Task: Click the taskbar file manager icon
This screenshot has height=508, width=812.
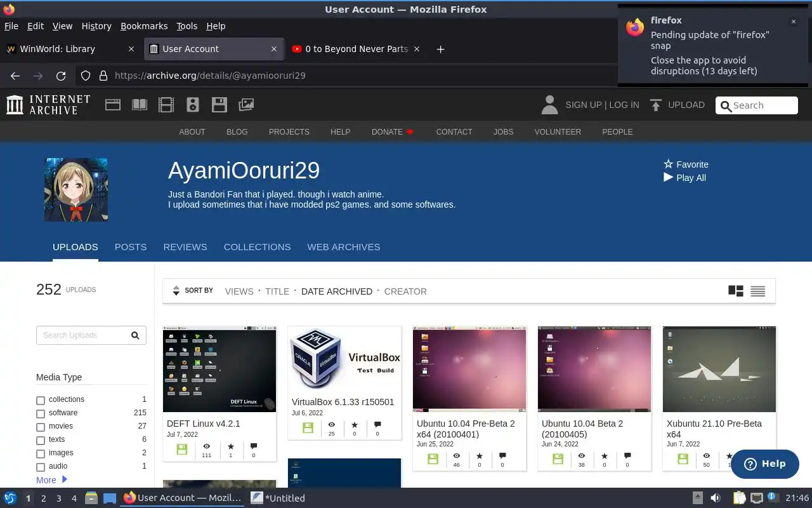Action: point(91,498)
